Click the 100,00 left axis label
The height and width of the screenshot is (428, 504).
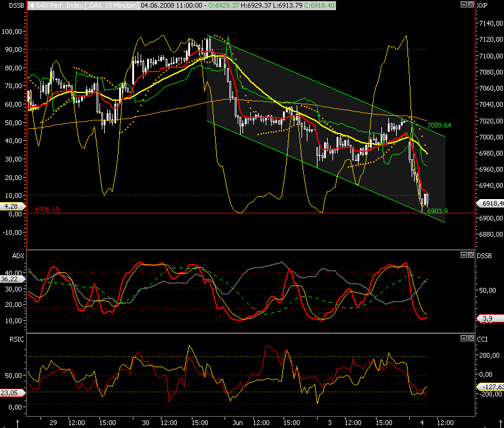pyautogui.click(x=12, y=32)
